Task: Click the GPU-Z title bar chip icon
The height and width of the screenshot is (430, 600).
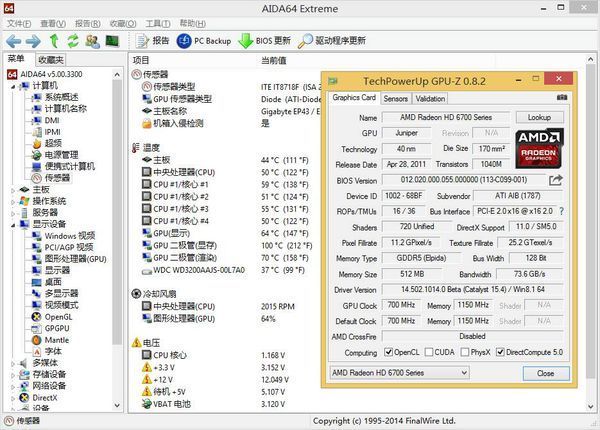Action: pos(333,81)
